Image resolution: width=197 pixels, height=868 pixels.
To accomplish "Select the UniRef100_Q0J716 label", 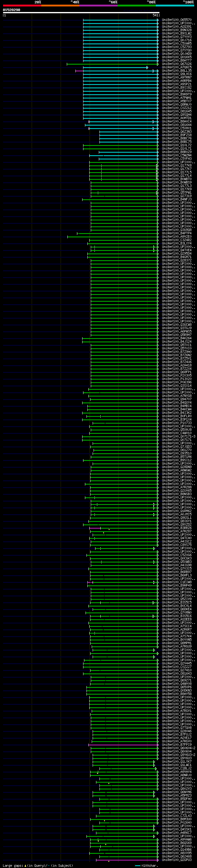I will 177,40.
